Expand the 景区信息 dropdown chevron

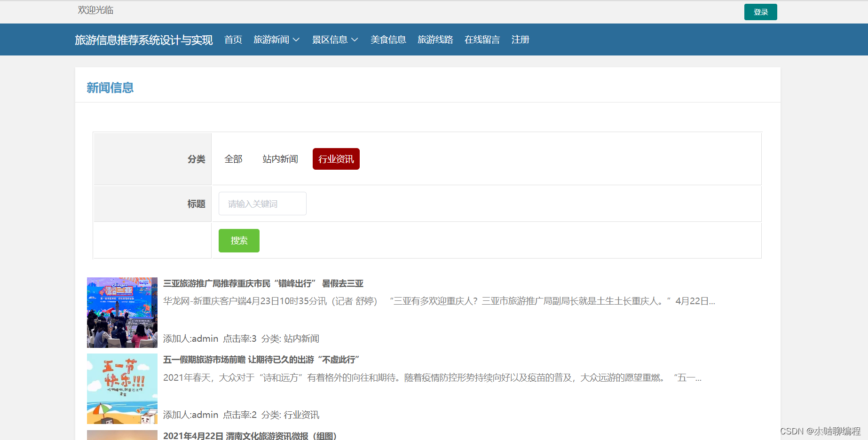(355, 40)
